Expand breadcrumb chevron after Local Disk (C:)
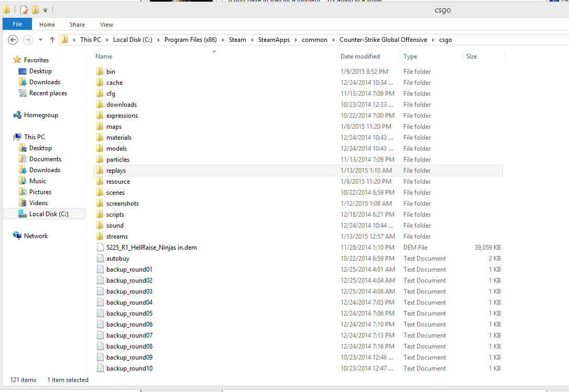Image resolution: width=569 pixels, height=392 pixels. click(x=159, y=40)
